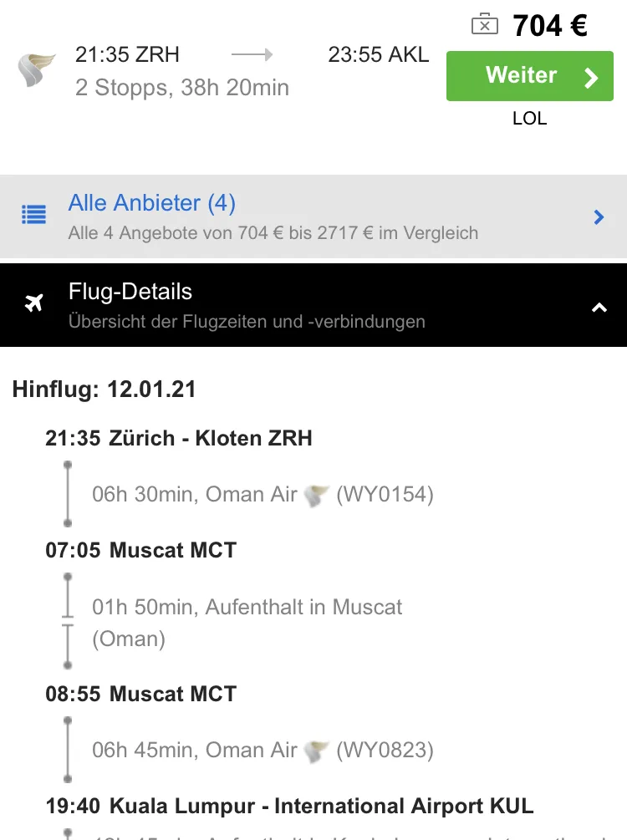The image size is (627, 840).
Task: Select the 07:05 Muscat MCT arrival entry
Action: 141,550
